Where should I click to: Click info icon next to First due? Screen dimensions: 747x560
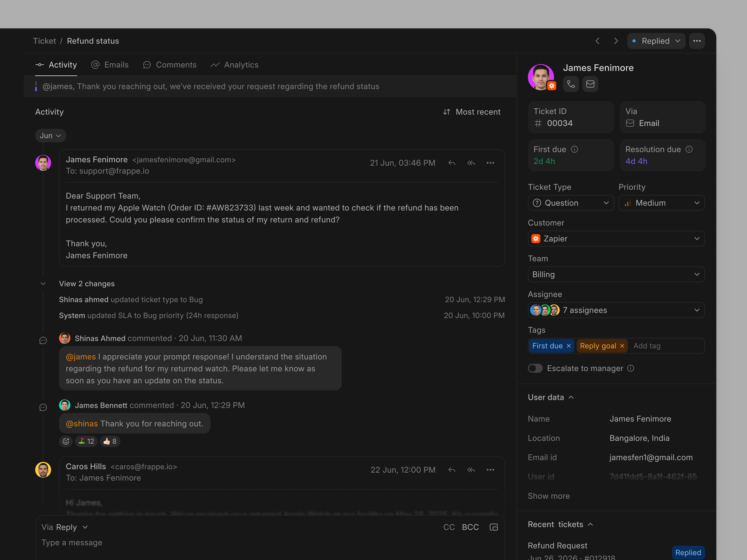click(x=574, y=149)
